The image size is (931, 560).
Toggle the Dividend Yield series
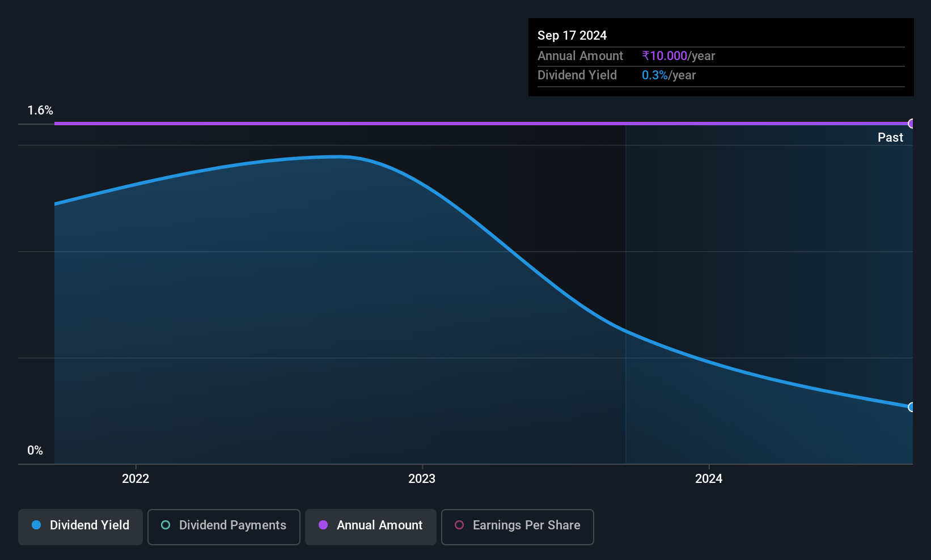81,527
